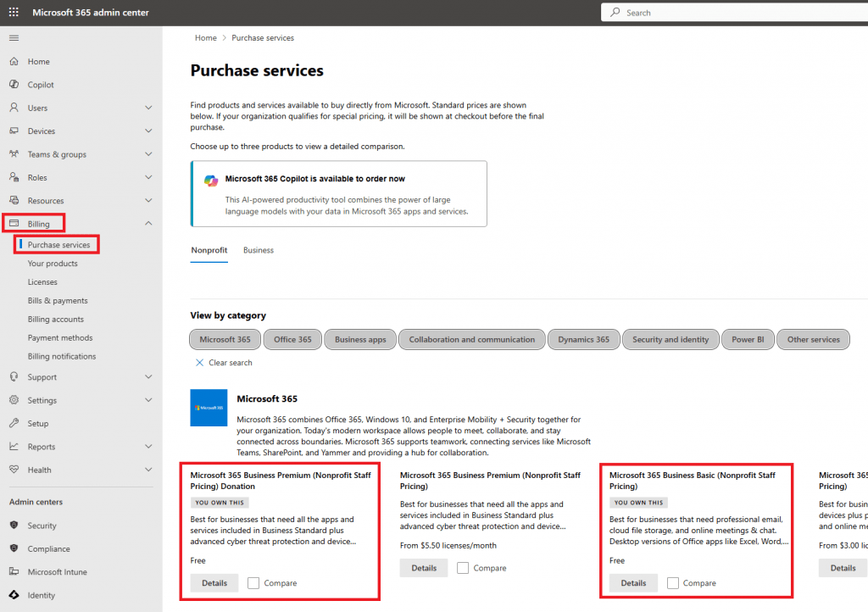Screen dimensions: 868x612
Task: Click the Compliance shield icon
Action: point(14,548)
